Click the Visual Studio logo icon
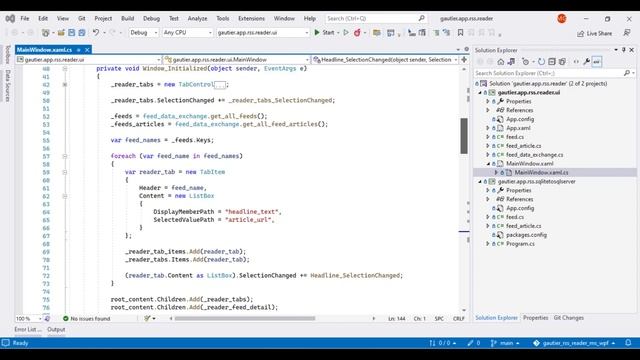The image size is (640, 360). [10, 18]
